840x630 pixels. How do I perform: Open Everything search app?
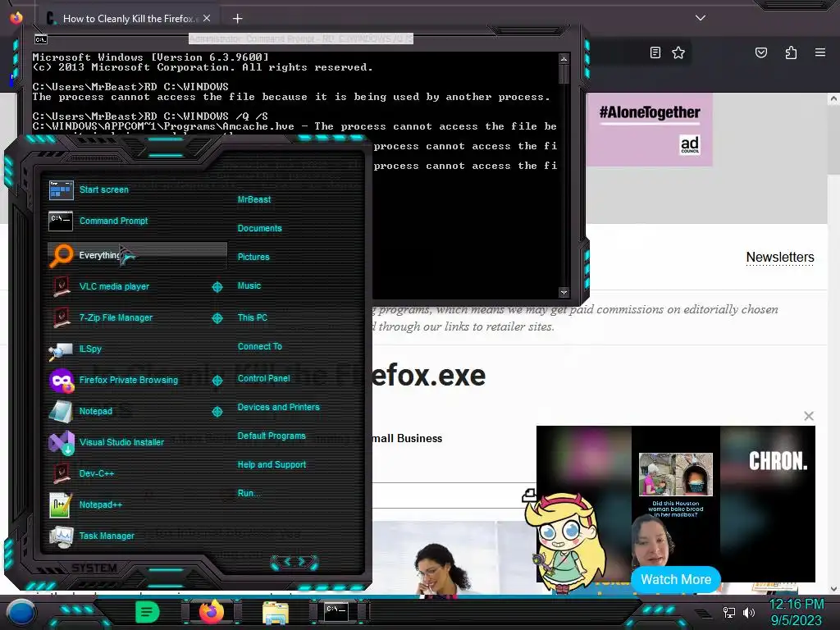(x=137, y=255)
